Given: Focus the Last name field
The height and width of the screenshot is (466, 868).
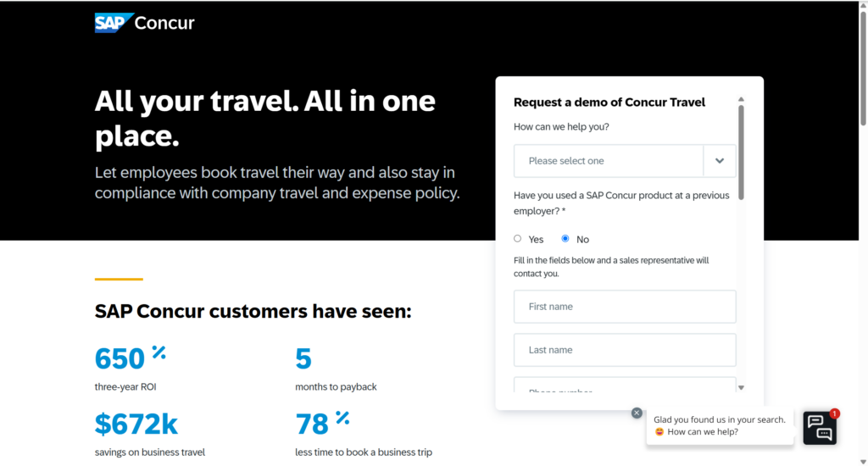Looking at the screenshot, I should (x=625, y=350).
